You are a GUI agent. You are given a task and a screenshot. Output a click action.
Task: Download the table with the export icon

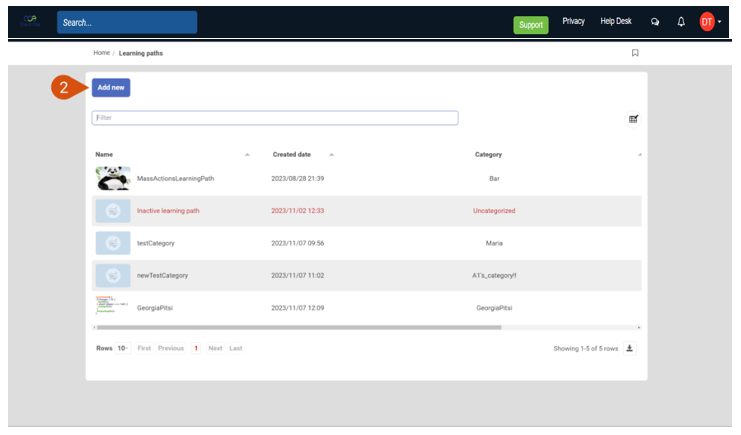point(629,348)
